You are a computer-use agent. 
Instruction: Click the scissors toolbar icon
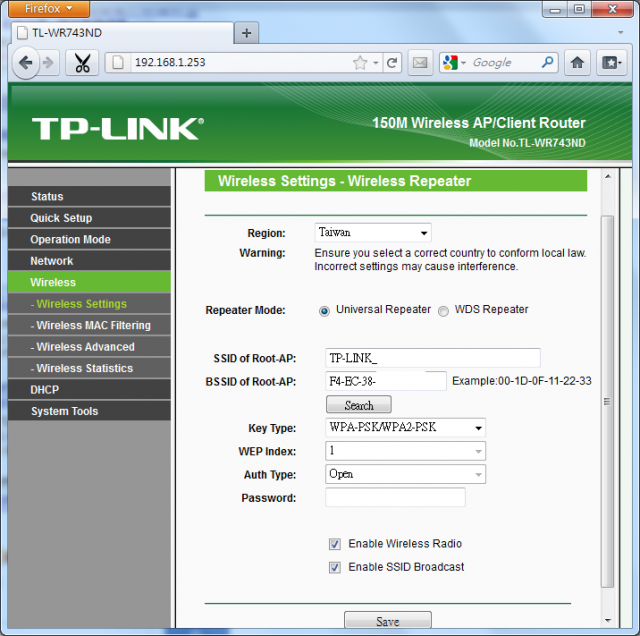pyautogui.click(x=82, y=63)
